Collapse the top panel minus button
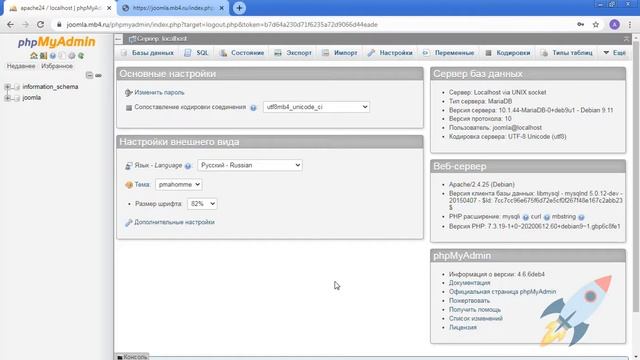The image size is (640, 360). click(x=118, y=39)
